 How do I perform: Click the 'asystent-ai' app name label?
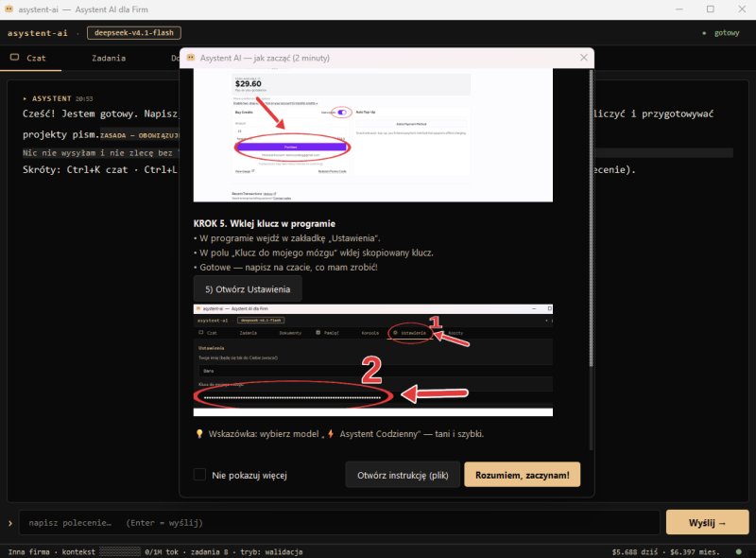(x=37, y=33)
